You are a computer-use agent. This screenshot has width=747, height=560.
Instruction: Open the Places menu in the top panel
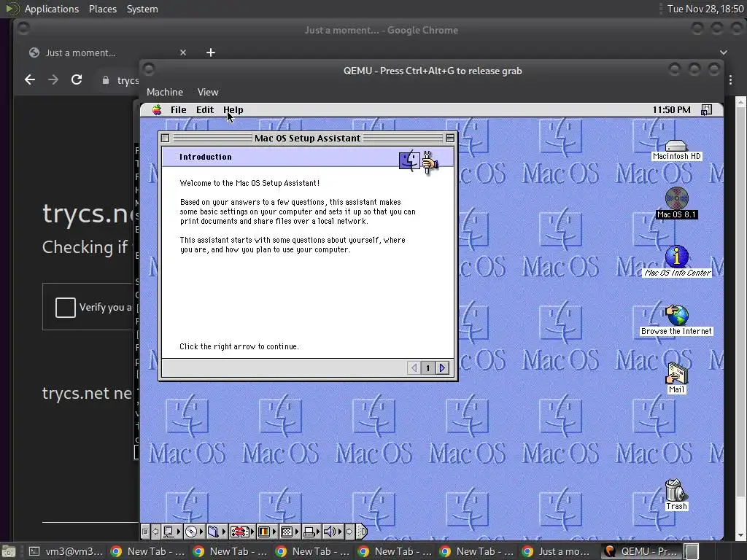[x=103, y=9]
